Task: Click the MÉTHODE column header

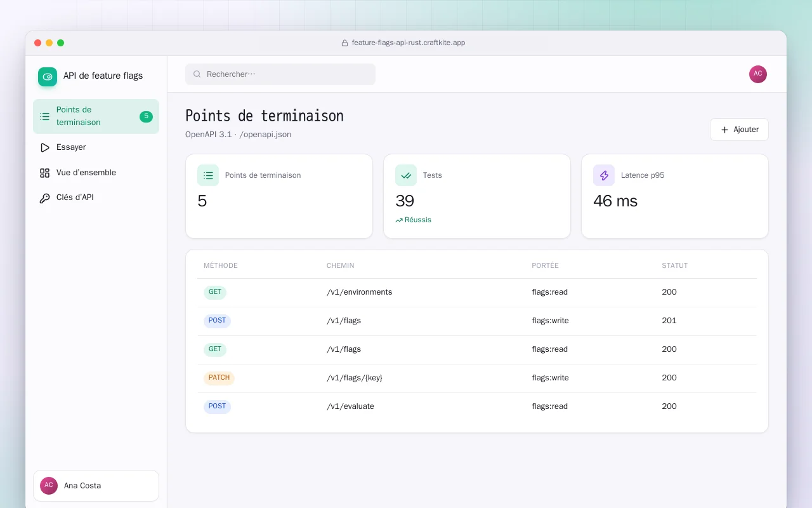Action: click(x=221, y=266)
